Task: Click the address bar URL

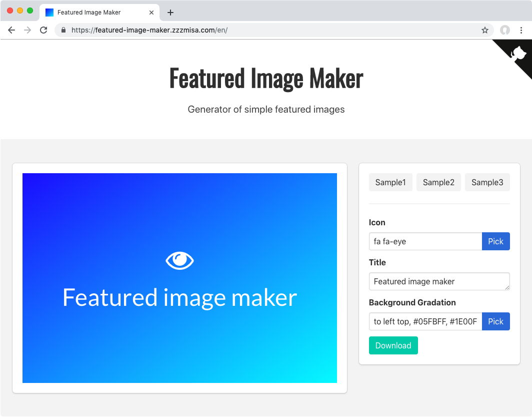Action: click(x=149, y=30)
